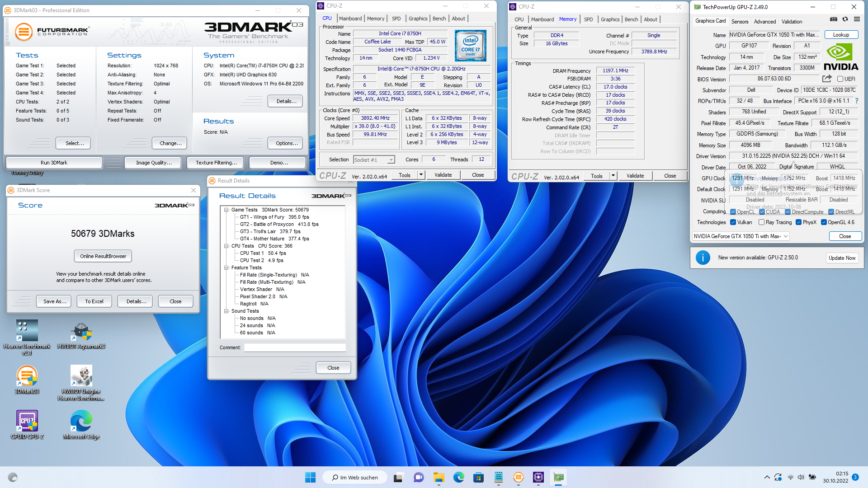868x488 pixels.
Task: Switch to Advanced tab in GPU-Z
Action: tap(765, 21)
